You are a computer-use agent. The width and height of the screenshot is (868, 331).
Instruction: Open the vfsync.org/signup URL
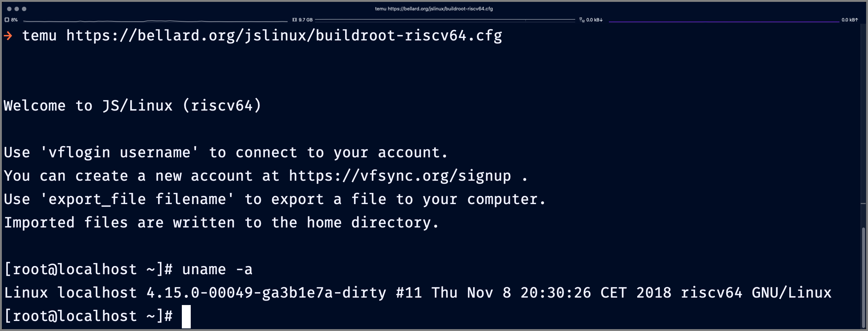pos(399,176)
